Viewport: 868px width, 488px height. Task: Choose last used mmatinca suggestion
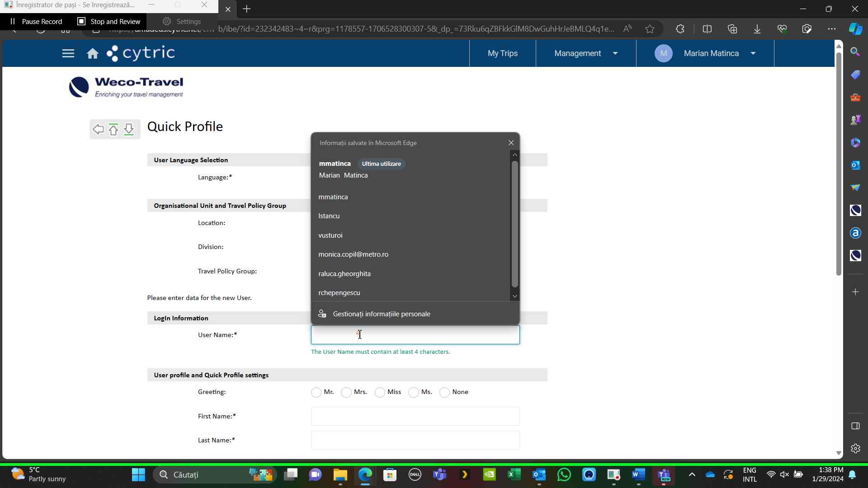[410, 169]
